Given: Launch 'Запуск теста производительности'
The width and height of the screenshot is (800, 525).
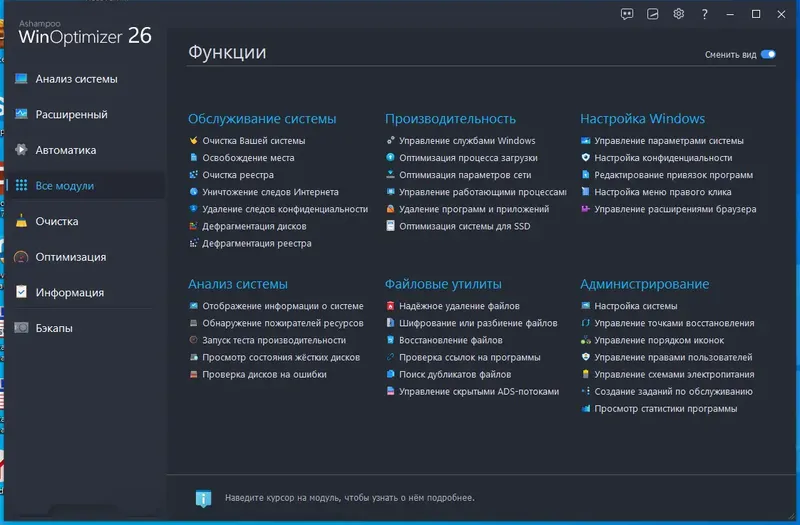Looking at the screenshot, I should [274, 340].
